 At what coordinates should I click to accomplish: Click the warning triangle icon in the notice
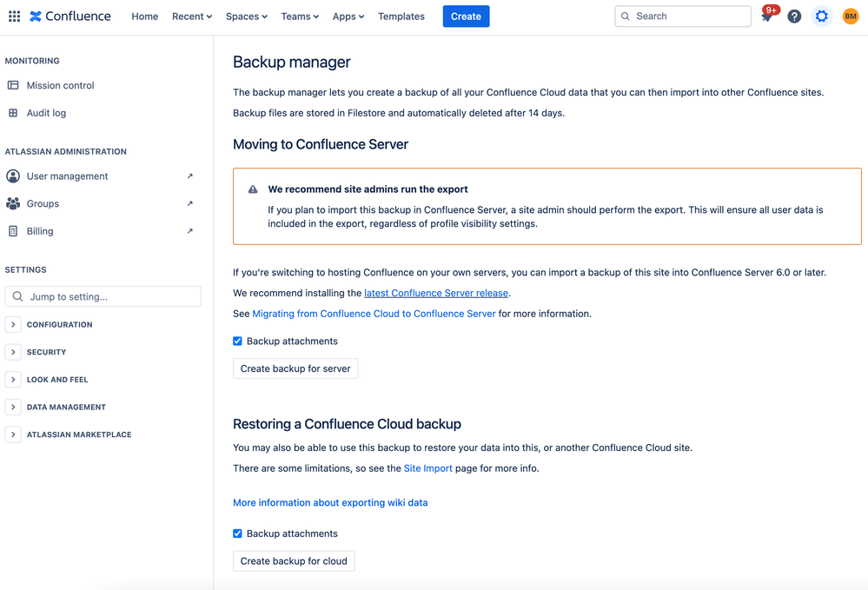pos(253,189)
